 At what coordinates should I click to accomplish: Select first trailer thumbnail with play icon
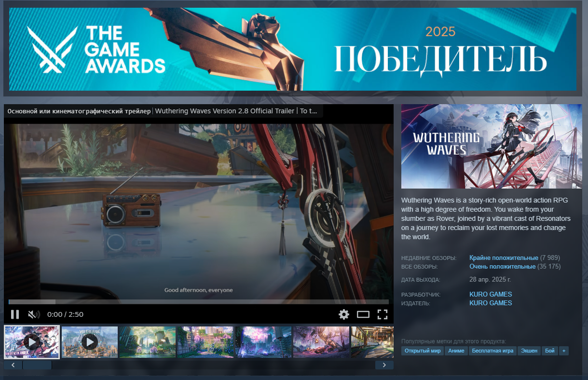32,342
